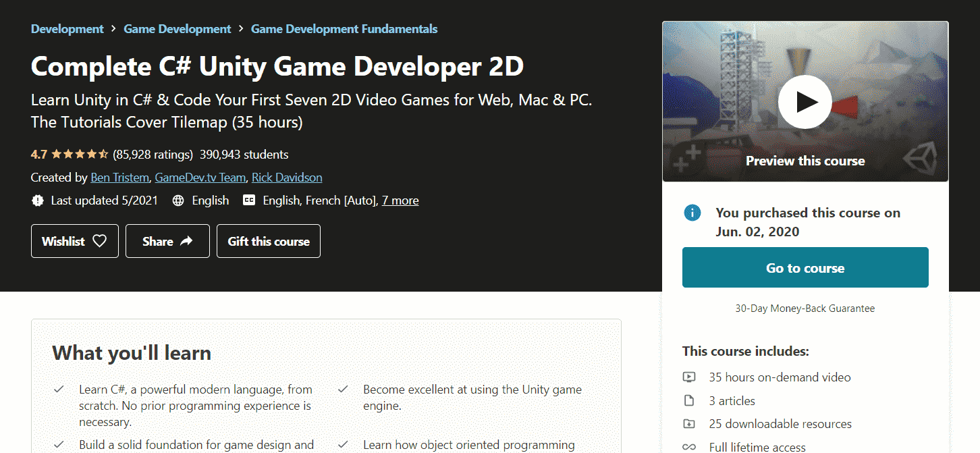The image size is (980, 453).
Task: Click checkmark beside Learn how object oriented
Action: coord(343,445)
